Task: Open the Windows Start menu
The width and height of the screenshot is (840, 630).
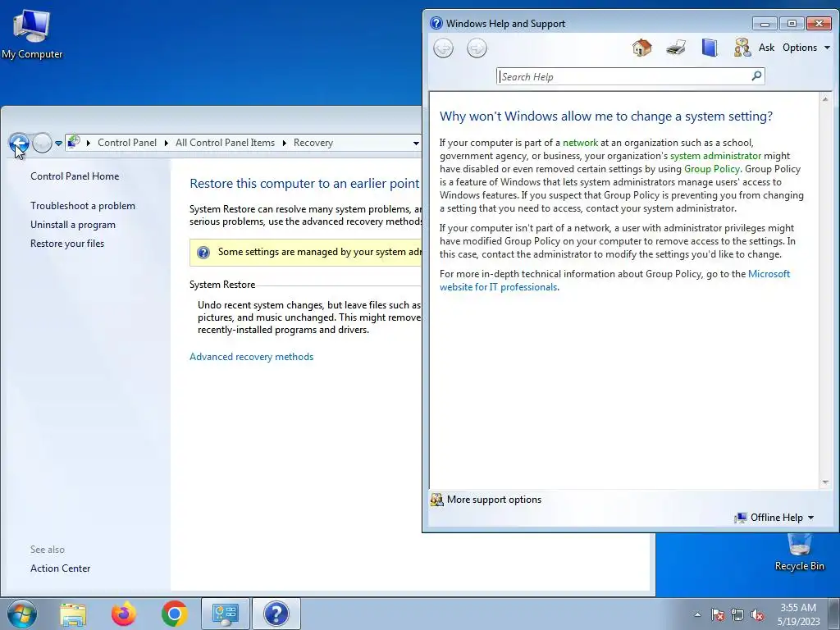Action: pyautogui.click(x=21, y=614)
